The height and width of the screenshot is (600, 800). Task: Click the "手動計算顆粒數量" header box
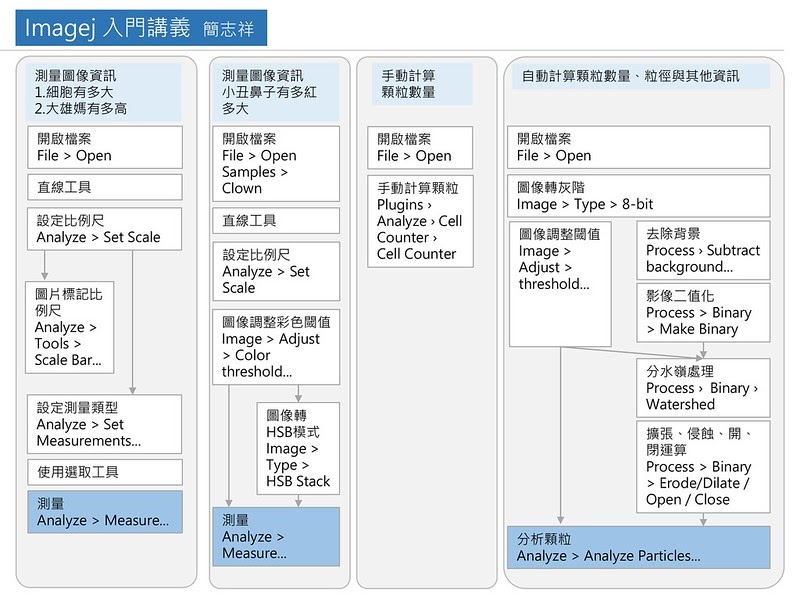point(422,84)
